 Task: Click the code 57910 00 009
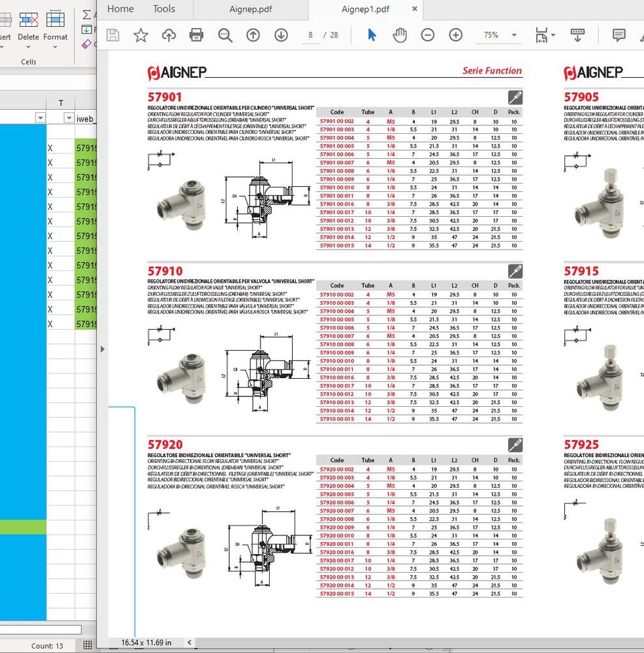(336, 353)
